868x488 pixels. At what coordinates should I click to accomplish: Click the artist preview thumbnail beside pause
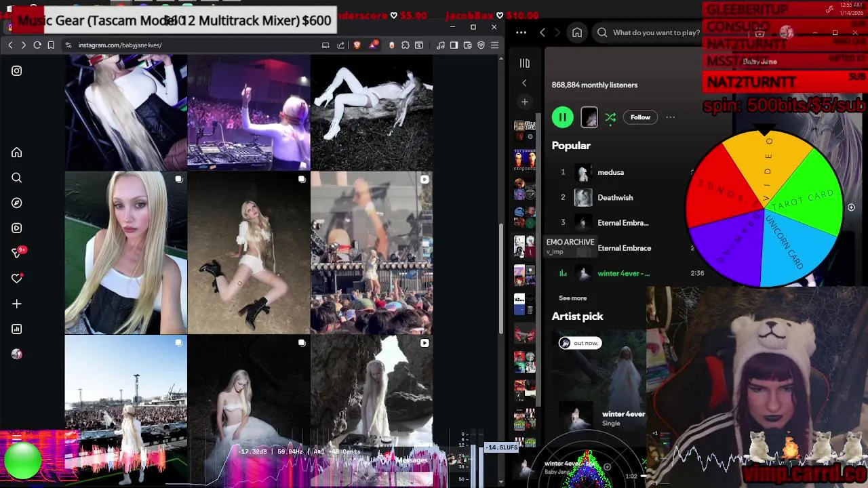tap(589, 117)
